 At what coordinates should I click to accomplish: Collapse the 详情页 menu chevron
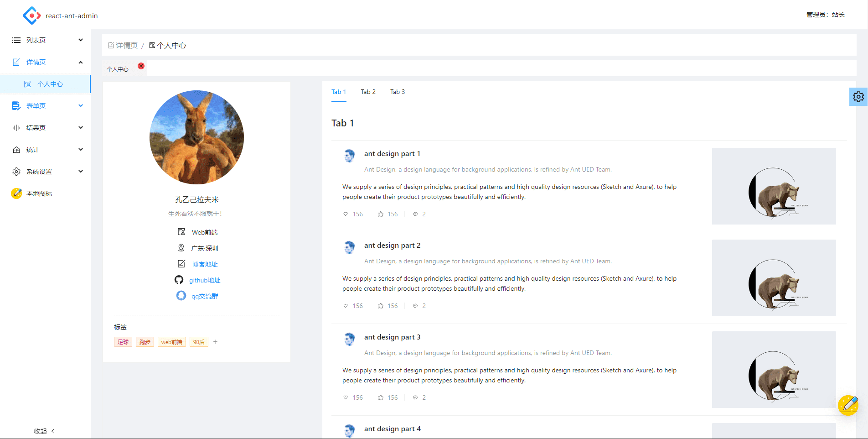point(81,62)
